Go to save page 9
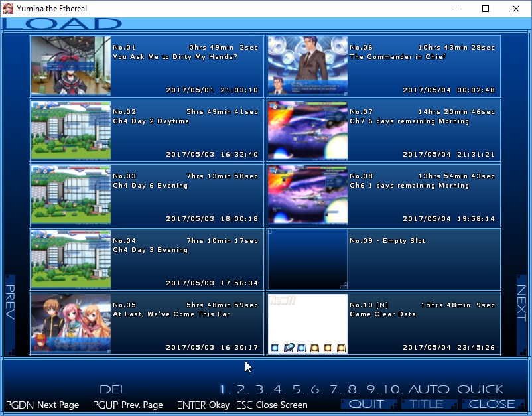The width and height of the screenshot is (532, 416). point(371,389)
